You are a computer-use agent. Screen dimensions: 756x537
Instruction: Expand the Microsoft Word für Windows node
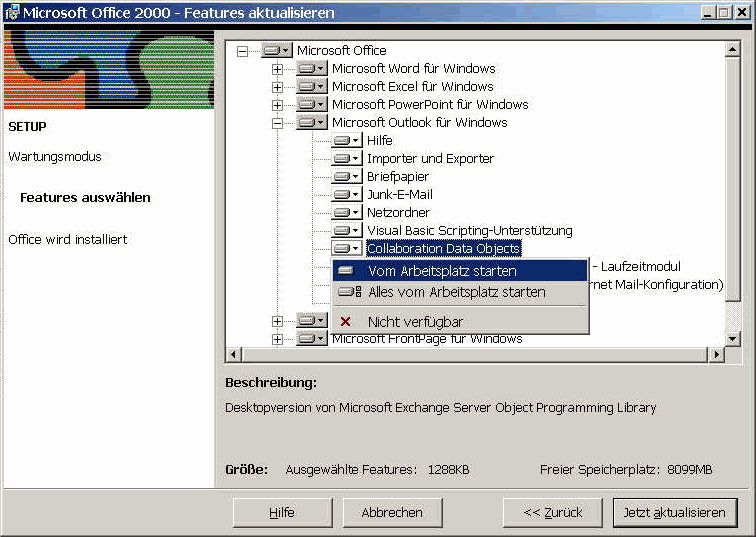pos(277,69)
